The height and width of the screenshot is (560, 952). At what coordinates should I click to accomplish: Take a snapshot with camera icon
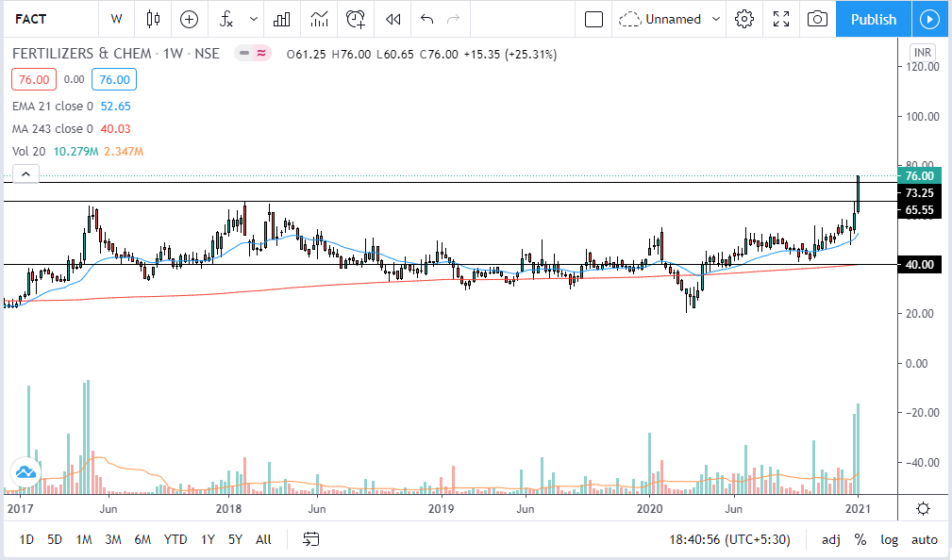pyautogui.click(x=817, y=20)
